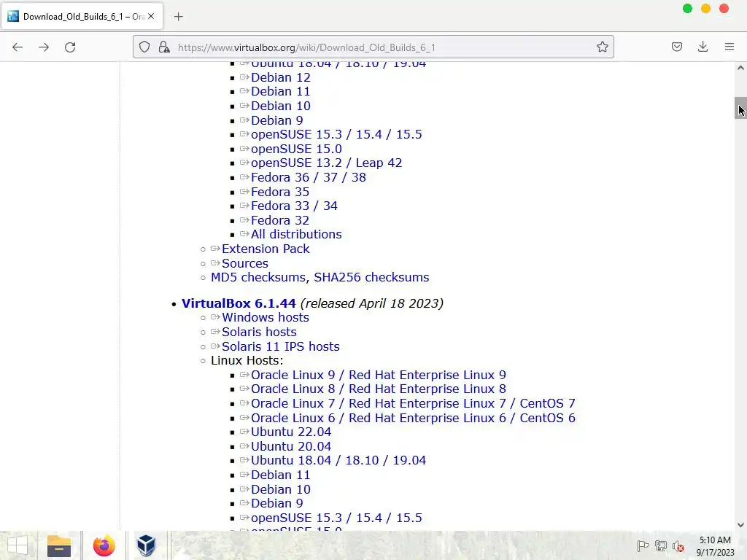The height and width of the screenshot is (560, 747).
Task: Close the Download_Old_Builds_6_1 tab
Action: (151, 16)
